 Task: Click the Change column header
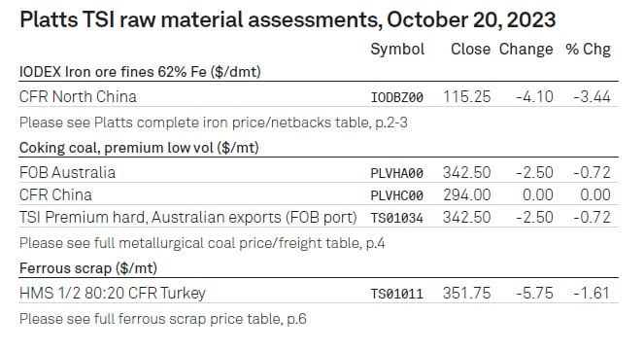tap(525, 50)
